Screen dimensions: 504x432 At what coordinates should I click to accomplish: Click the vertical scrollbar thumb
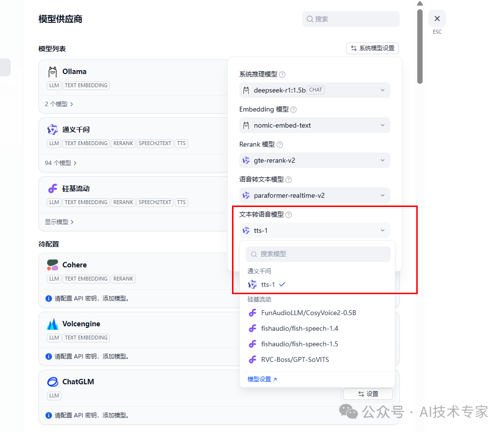(420, 47)
